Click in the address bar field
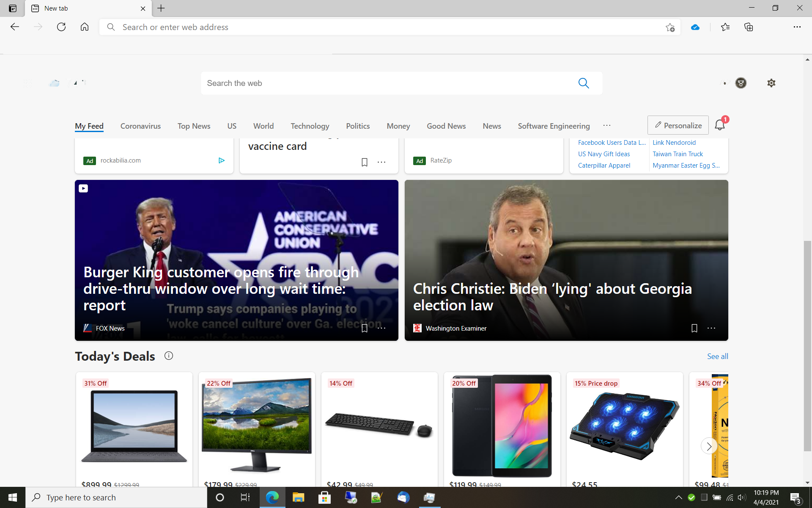 click(389, 27)
